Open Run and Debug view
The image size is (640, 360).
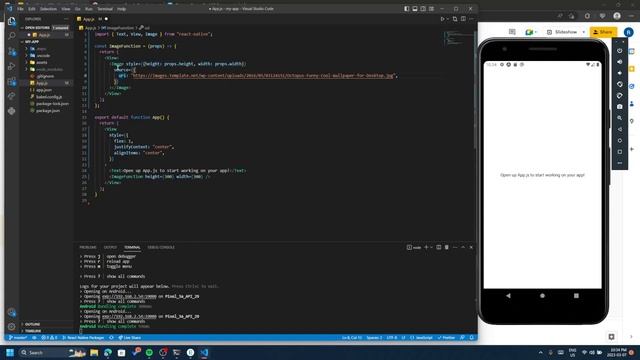[11, 66]
